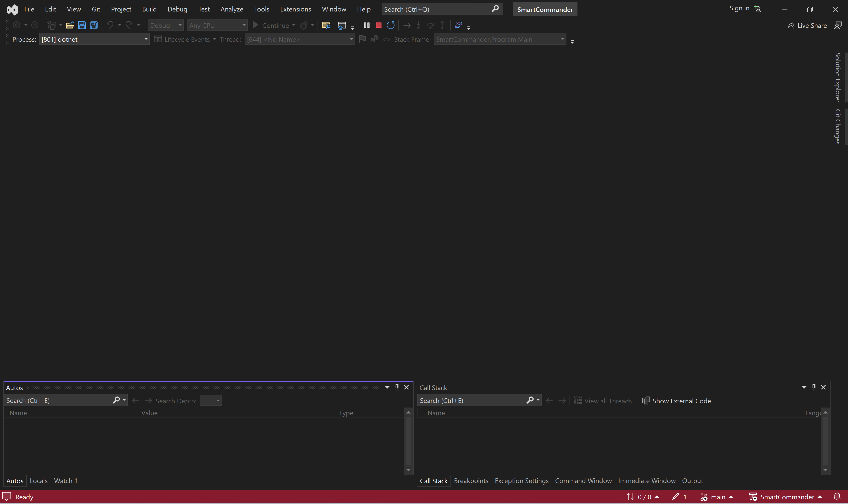The image size is (848, 504).
Task: Open the Debug menu
Action: click(x=177, y=9)
